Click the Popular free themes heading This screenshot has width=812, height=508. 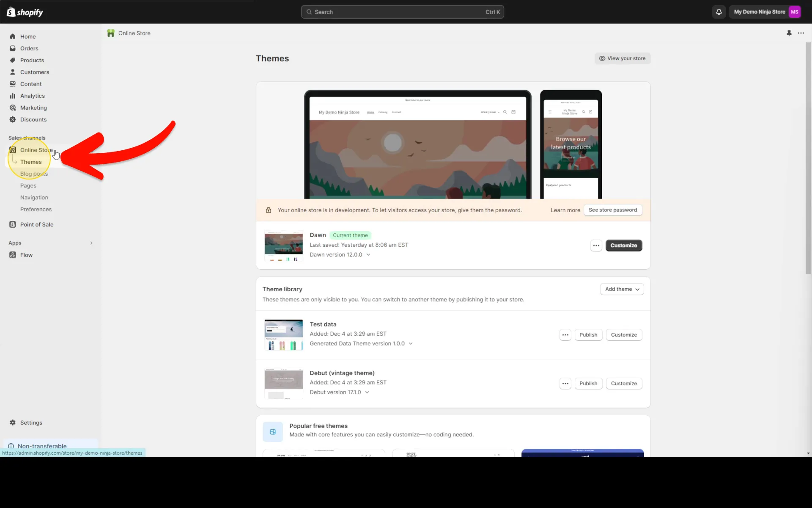(318, 426)
